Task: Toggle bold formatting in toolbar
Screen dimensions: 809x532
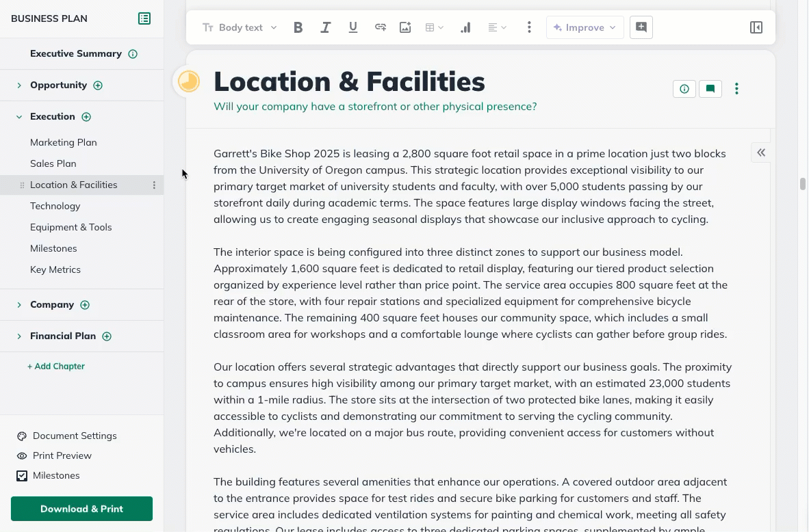Action: point(298,27)
